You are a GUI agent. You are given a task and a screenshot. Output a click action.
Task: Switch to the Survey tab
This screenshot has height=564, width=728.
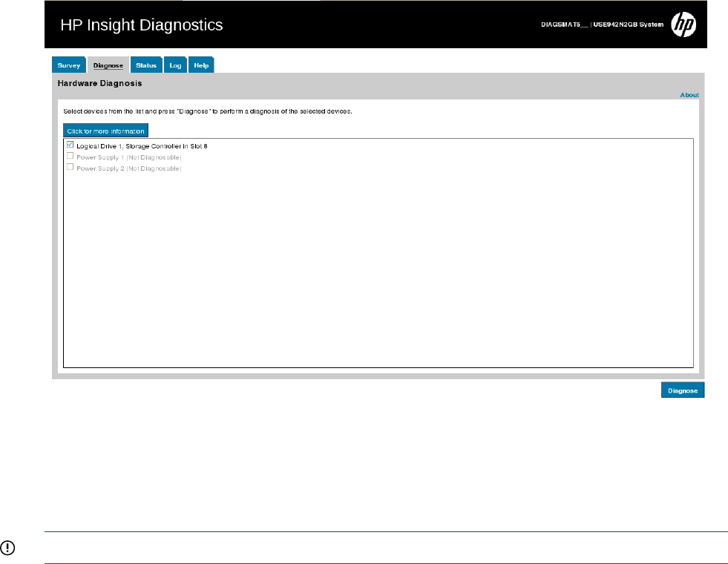click(68, 65)
